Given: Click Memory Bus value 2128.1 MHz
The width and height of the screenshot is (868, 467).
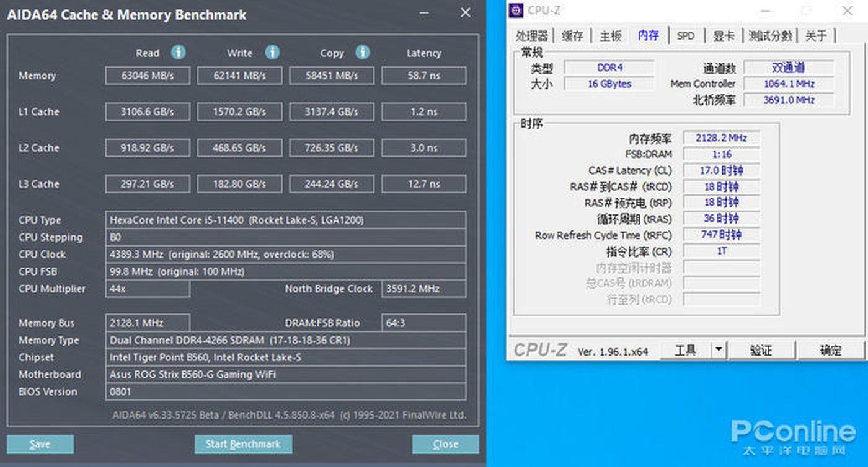Looking at the screenshot, I should click(148, 323).
